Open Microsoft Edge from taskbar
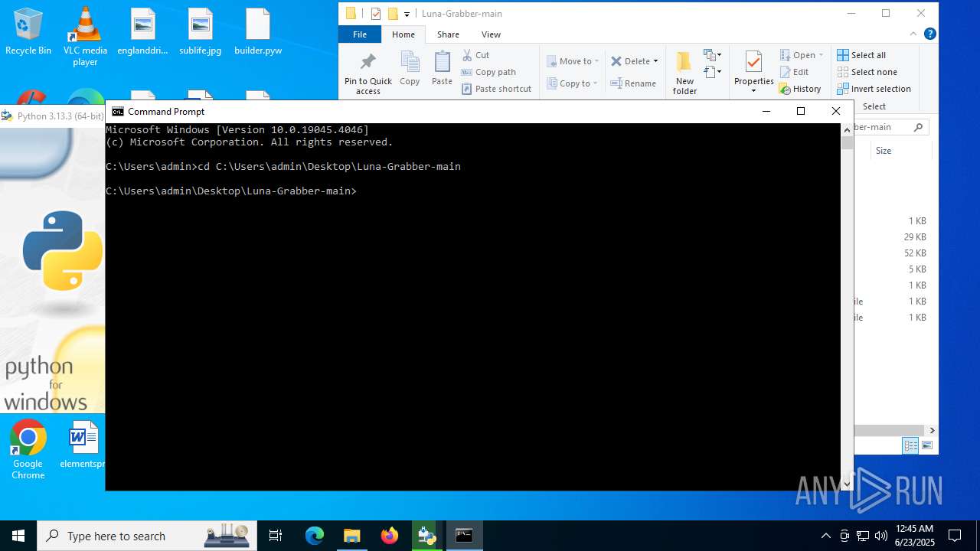The width and height of the screenshot is (980, 551). [x=315, y=536]
